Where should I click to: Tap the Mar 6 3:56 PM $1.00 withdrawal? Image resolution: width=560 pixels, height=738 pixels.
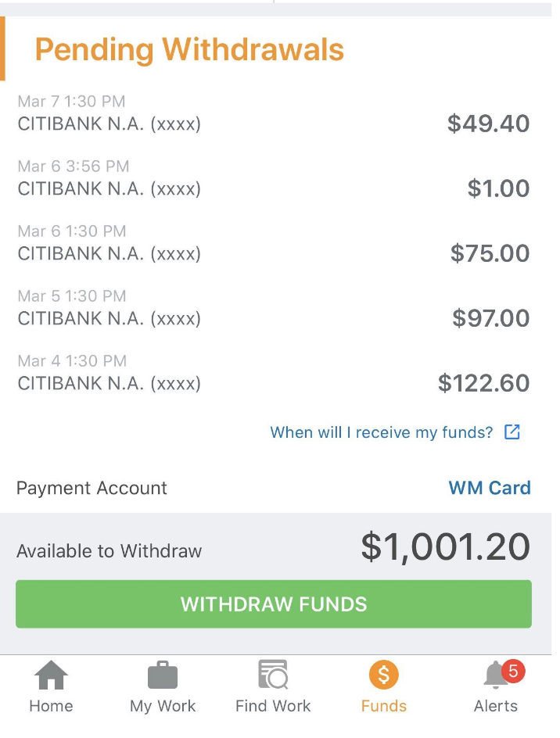coord(273,179)
